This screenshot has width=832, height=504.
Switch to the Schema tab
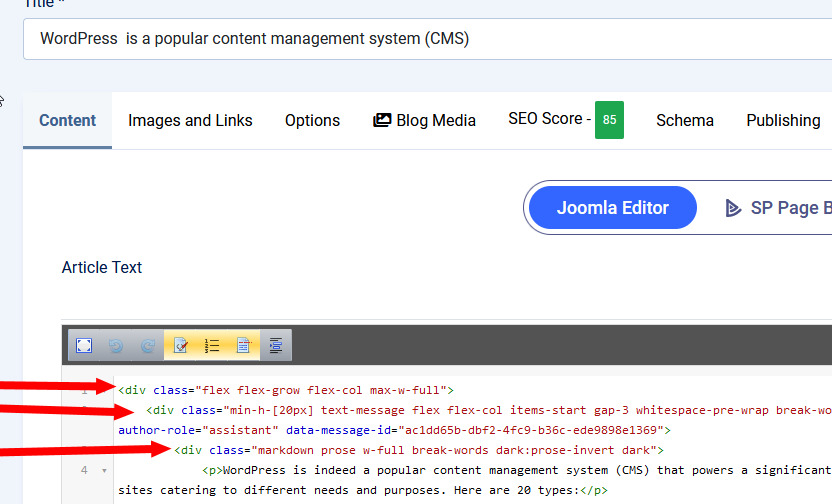(685, 120)
